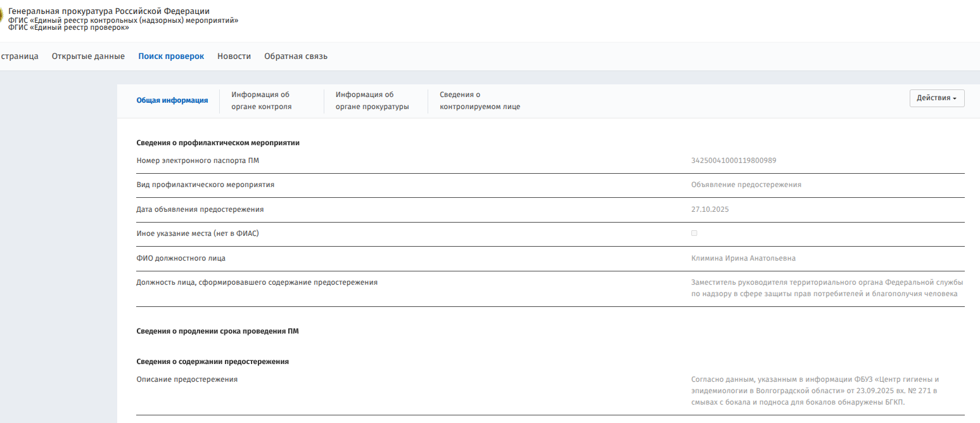Open the Действия dropdown
Screen dimensions: 980x423
(x=936, y=98)
